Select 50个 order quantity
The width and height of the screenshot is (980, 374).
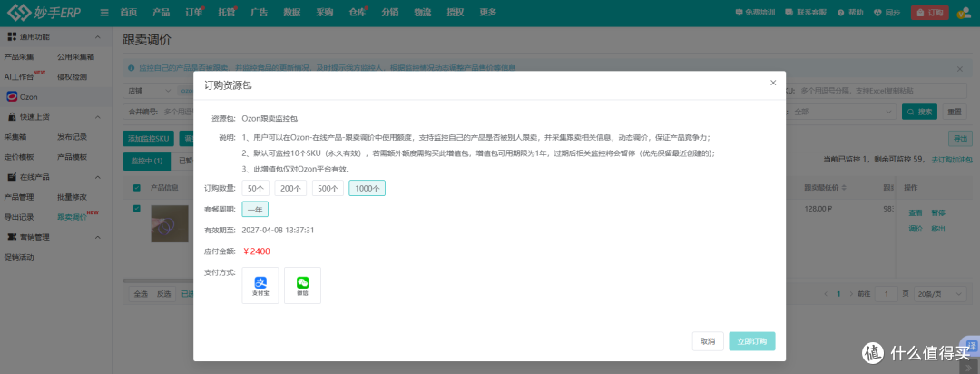click(x=256, y=188)
